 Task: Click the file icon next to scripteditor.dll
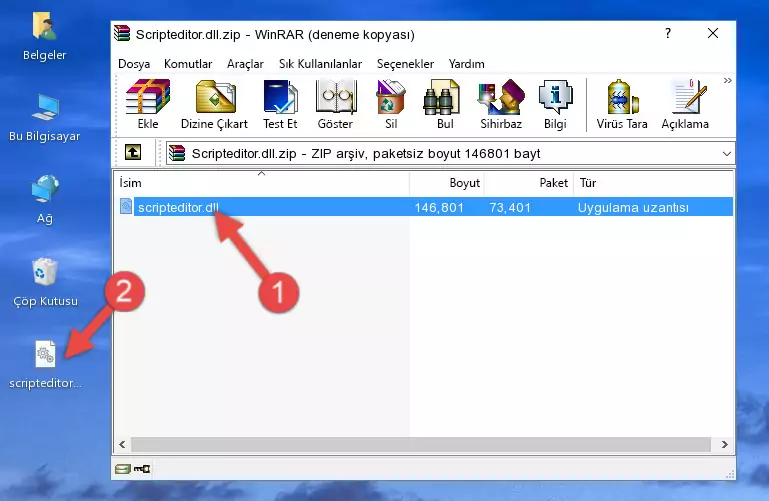[x=126, y=206]
